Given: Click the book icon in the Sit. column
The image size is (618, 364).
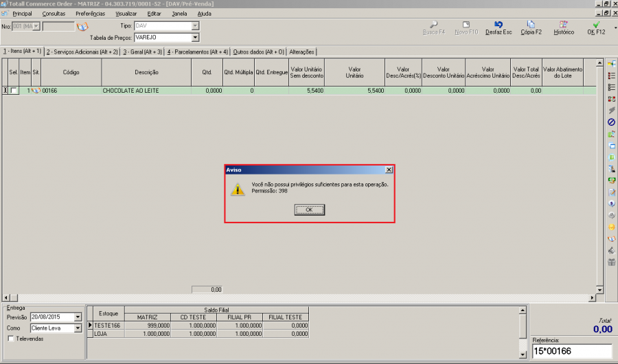Looking at the screenshot, I should pyautogui.click(x=36, y=91).
